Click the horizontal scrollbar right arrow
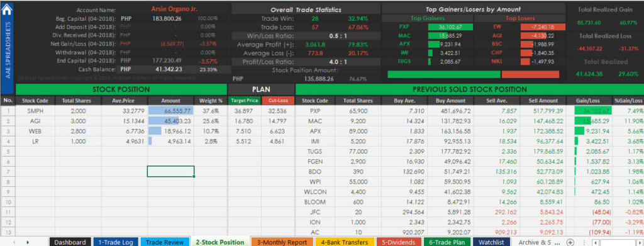644x246 pixels. point(641,242)
